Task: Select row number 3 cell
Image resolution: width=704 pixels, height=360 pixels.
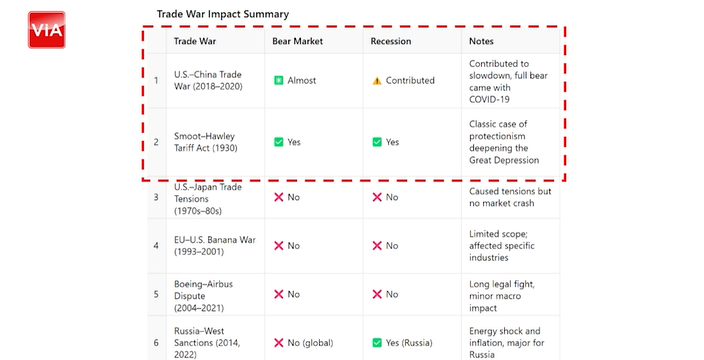Action: [157, 197]
